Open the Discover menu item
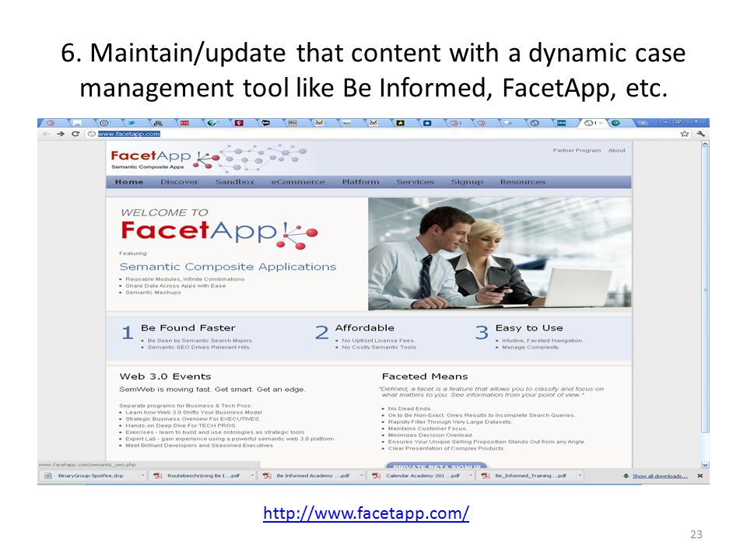The width and height of the screenshot is (747, 560). pos(179,182)
